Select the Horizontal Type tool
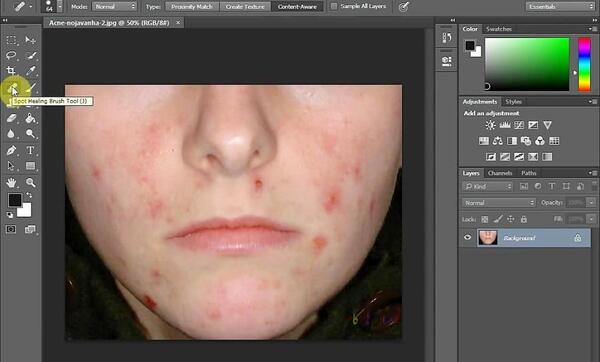 tap(30, 150)
